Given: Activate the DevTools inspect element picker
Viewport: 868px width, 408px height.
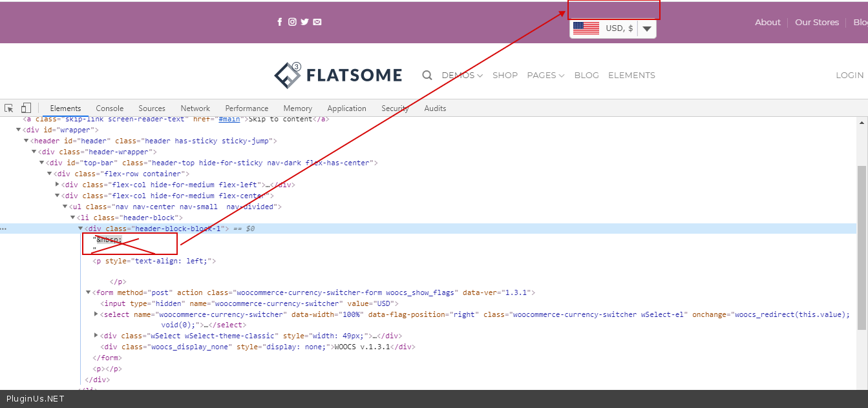Looking at the screenshot, I should [9, 108].
